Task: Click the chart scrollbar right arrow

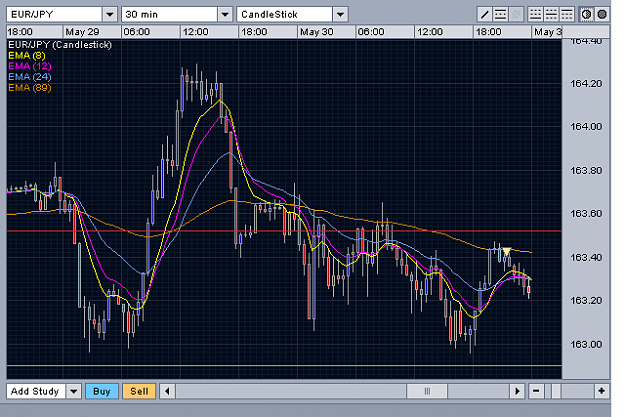Action: click(x=517, y=391)
